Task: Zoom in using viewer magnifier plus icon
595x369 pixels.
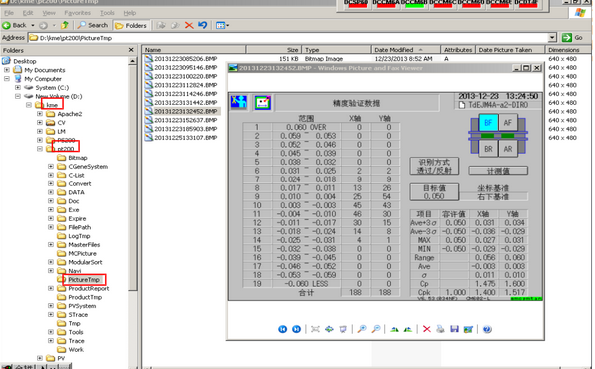Action: 362,329
